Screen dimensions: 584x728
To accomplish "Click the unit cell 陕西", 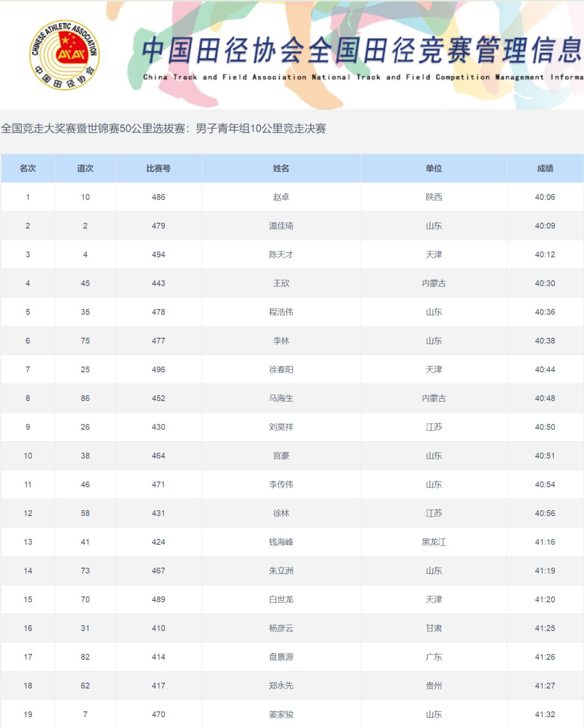I will 434,197.
